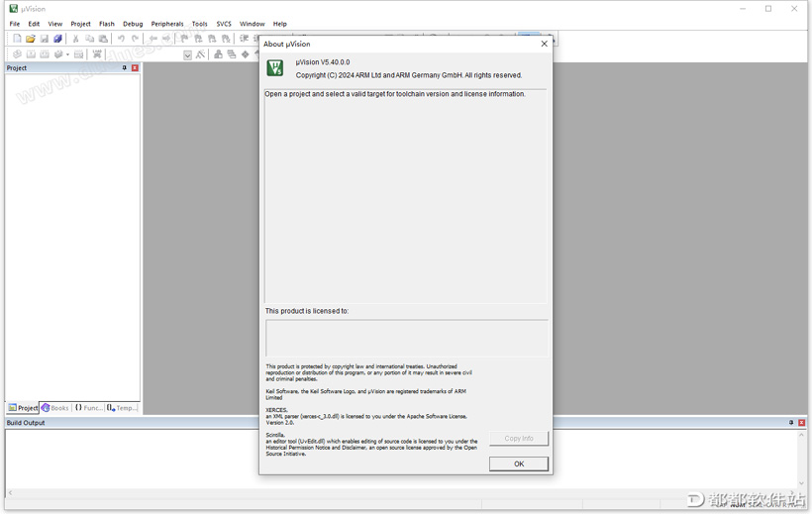The width and height of the screenshot is (812, 514).
Task: Download code to flash via LOAD icon
Action: (97, 53)
